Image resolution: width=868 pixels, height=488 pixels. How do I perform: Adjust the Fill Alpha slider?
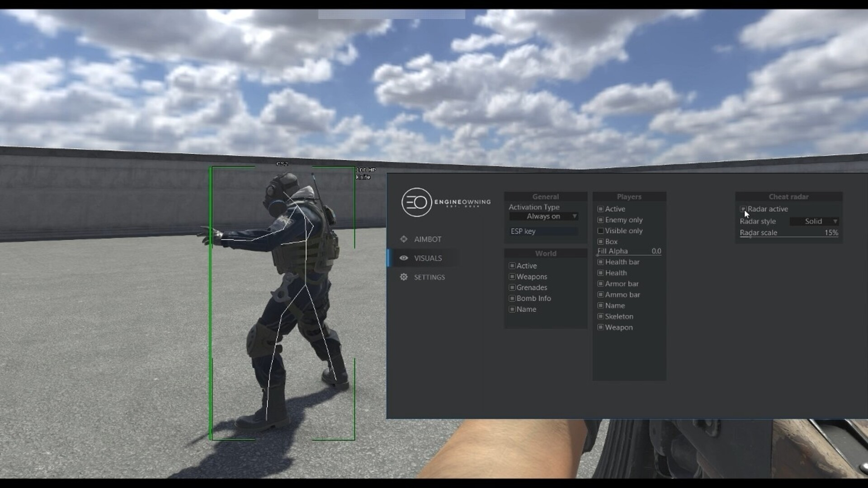(629, 254)
